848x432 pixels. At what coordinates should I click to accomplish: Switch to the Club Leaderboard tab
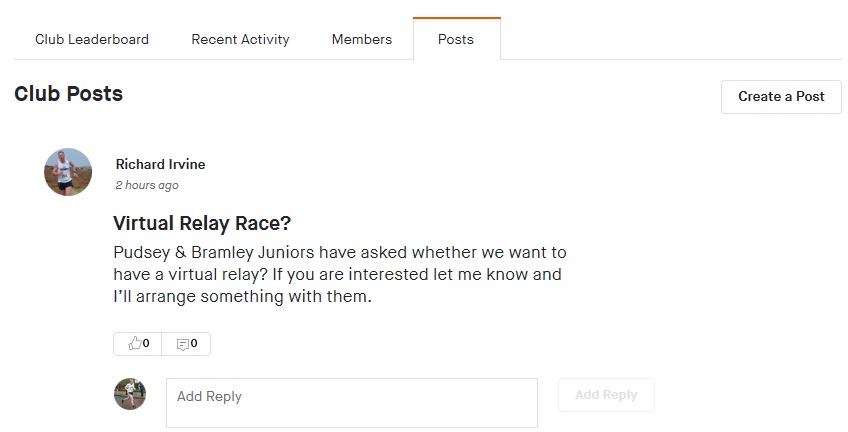(x=92, y=40)
